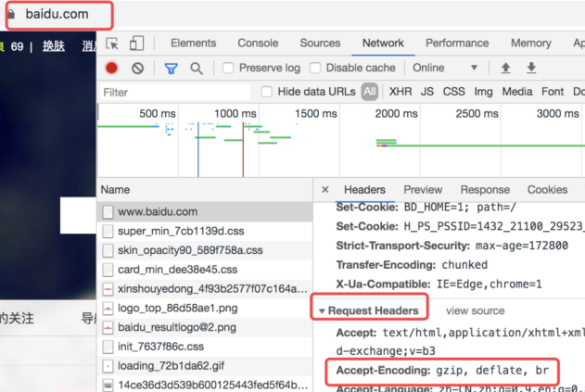Screen dimensions: 585x392
Task: Switch to the Console tab
Action: pyautogui.click(x=258, y=43)
